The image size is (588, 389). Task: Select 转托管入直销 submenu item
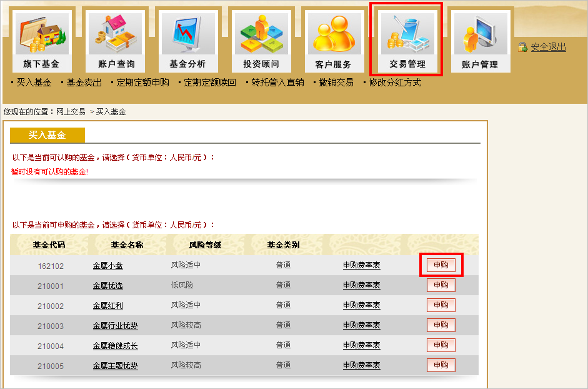click(x=277, y=83)
